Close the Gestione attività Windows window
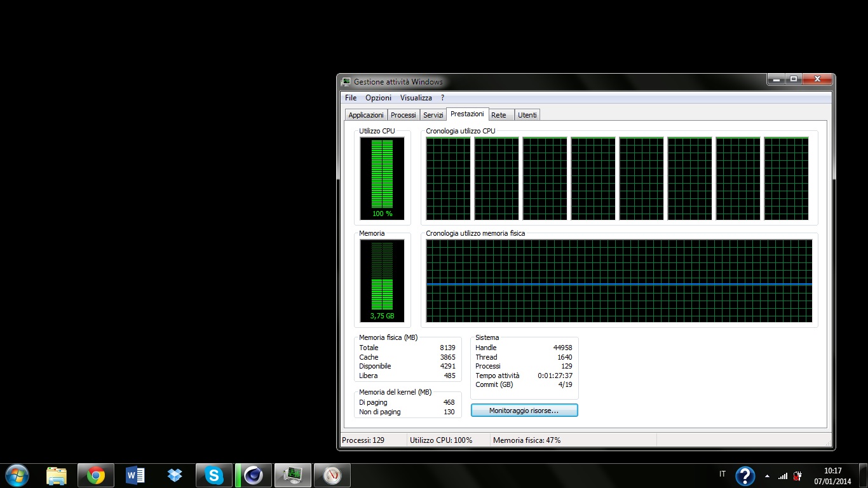 click(817, 79)
